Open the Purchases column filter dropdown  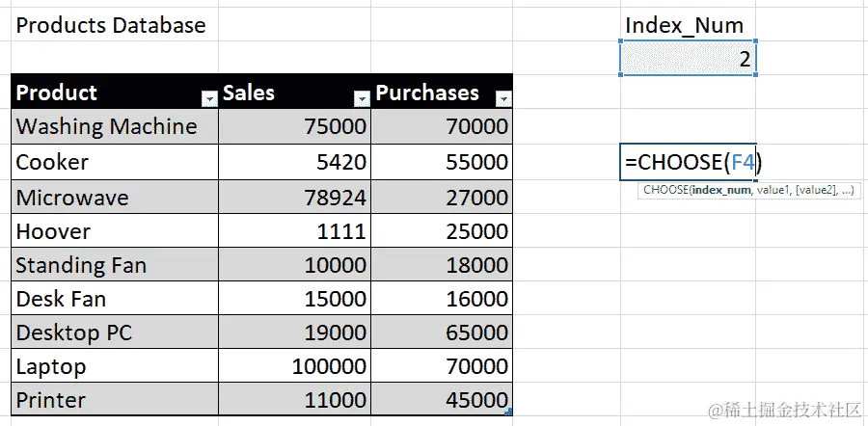pyautogui.click(x=502, y=99)
